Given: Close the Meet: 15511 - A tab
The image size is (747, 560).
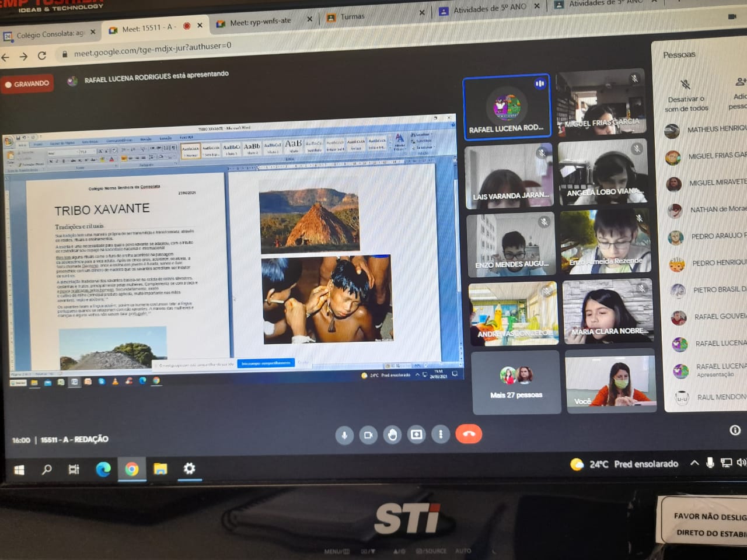Looking at the screenshot, I should point(200,25).
